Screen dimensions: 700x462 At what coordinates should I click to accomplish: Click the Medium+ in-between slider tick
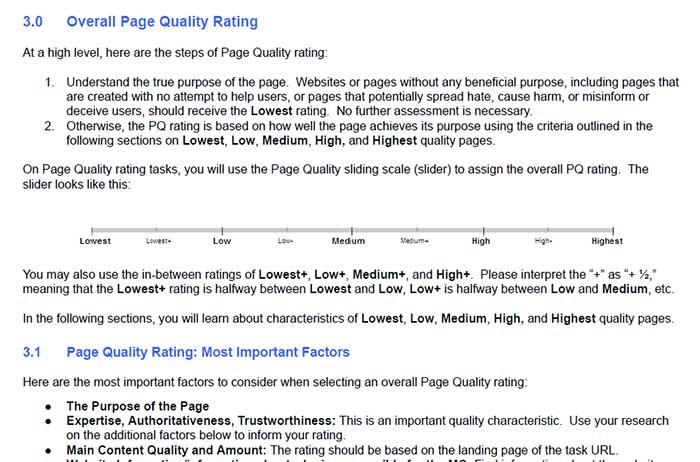coord(417,230)
